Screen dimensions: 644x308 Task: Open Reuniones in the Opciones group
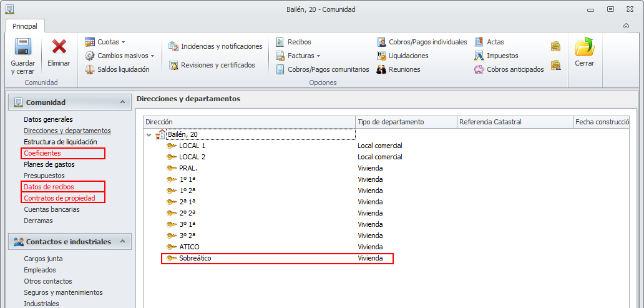pos(404,69)
